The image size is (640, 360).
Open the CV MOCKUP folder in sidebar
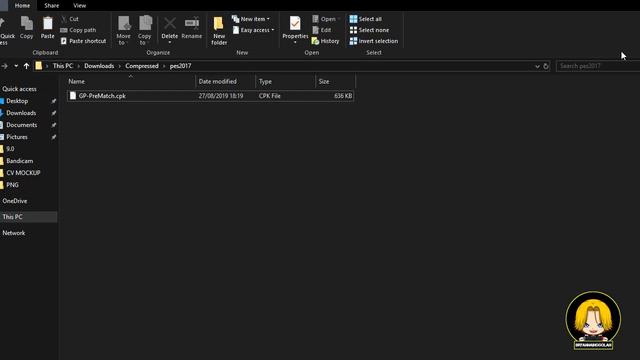point(23,173)
